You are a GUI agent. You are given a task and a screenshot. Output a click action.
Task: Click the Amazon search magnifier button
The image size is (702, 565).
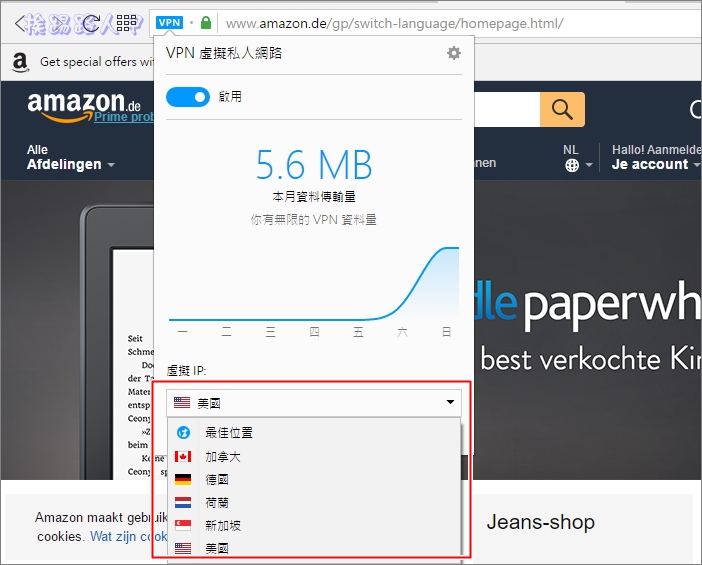point(562,109)
